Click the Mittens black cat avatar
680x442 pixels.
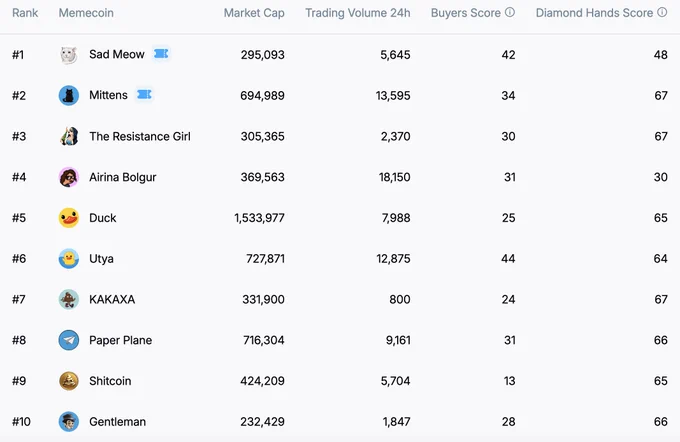(69, 95)
